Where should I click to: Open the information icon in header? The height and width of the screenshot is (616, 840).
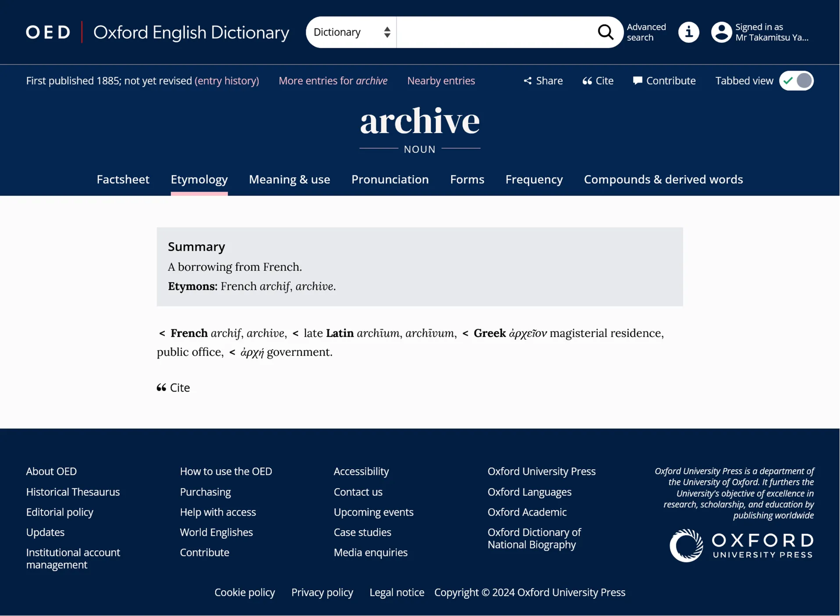[x=688, y=32]
